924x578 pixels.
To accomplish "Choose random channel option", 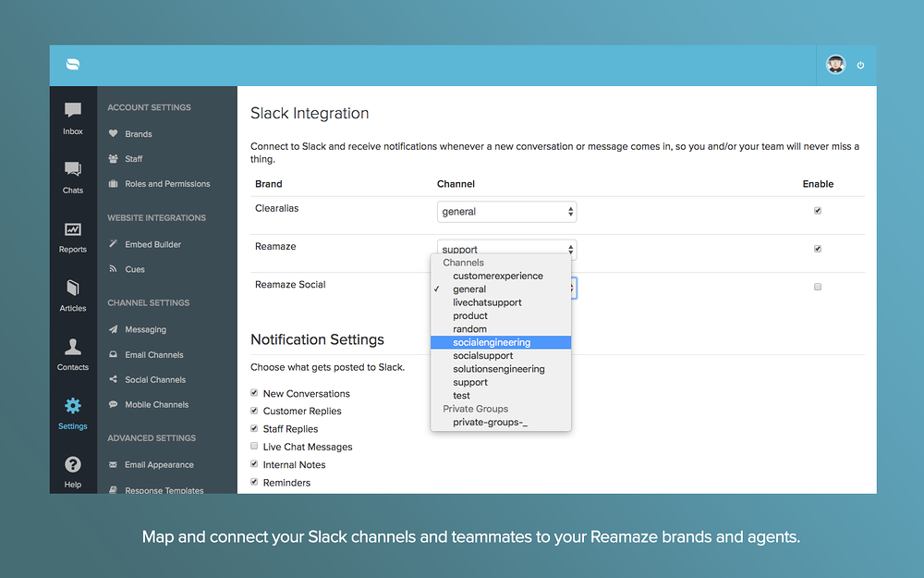I will pyautogui.click(x=501, y=329).
